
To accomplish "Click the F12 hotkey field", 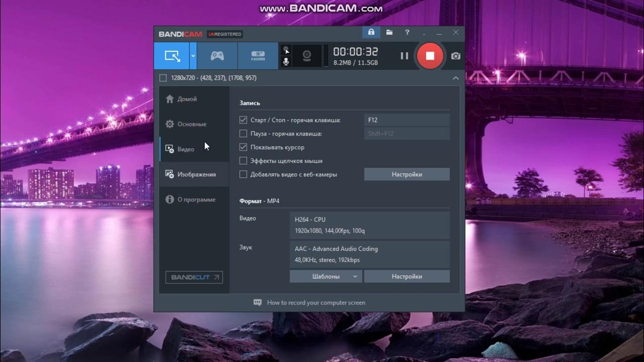I will coord(407,120).
